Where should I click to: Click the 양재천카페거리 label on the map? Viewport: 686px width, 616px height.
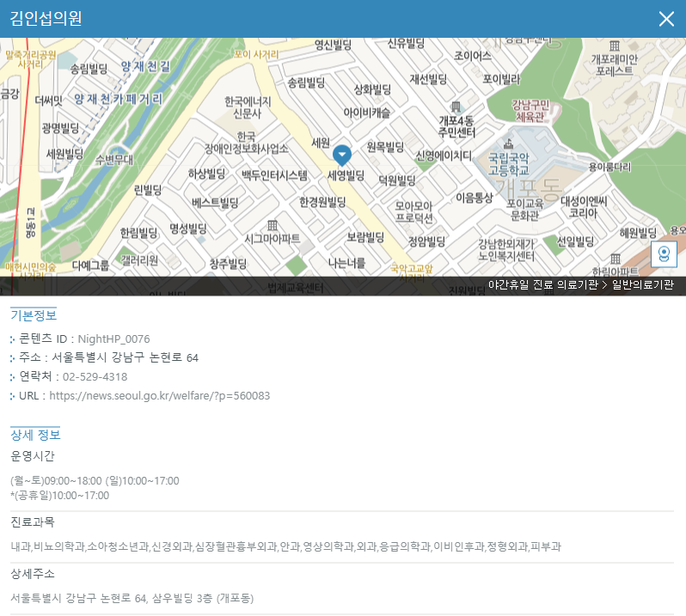click(x=118, y=100)
